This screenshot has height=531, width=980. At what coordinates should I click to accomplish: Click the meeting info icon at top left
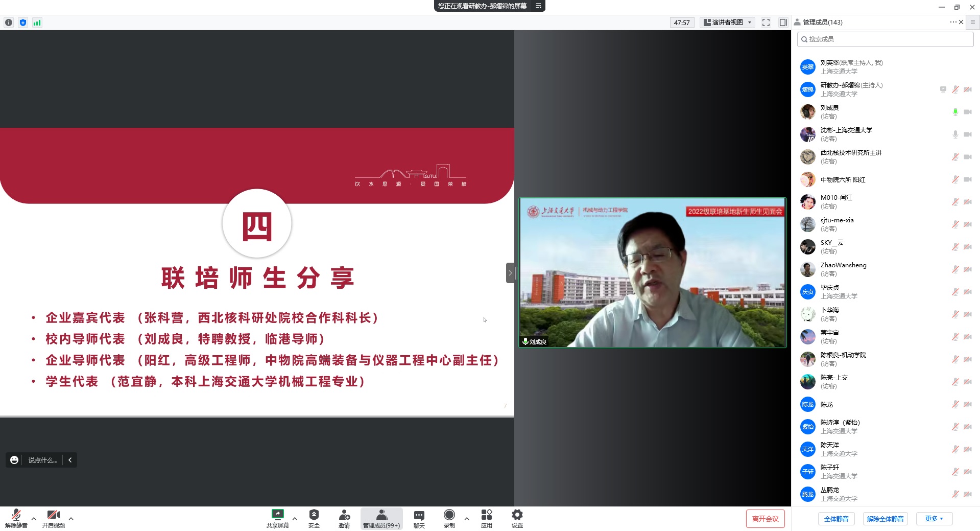pyautogui.click(x=9, y=22)
